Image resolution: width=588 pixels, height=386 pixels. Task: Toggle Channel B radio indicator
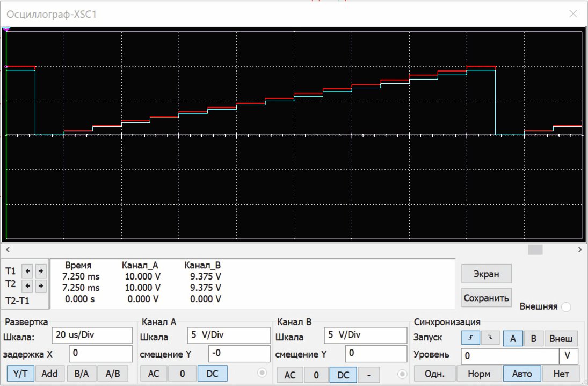[x=402, y=374]
